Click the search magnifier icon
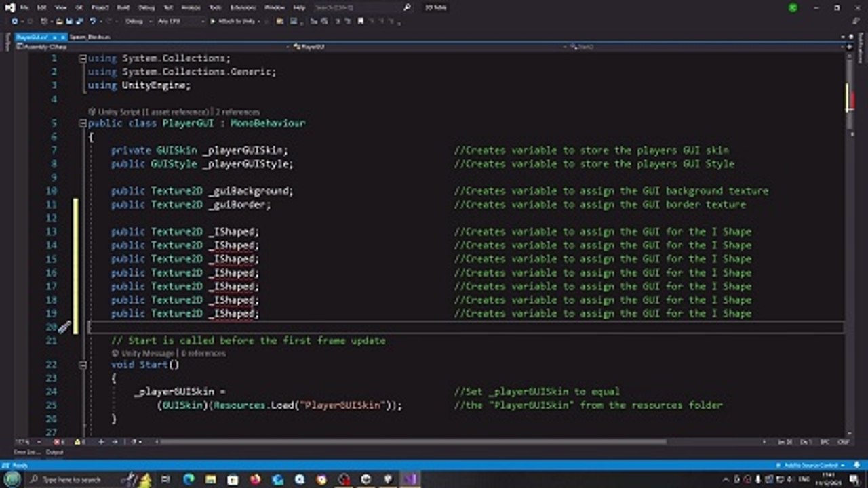 coord(407,7)
